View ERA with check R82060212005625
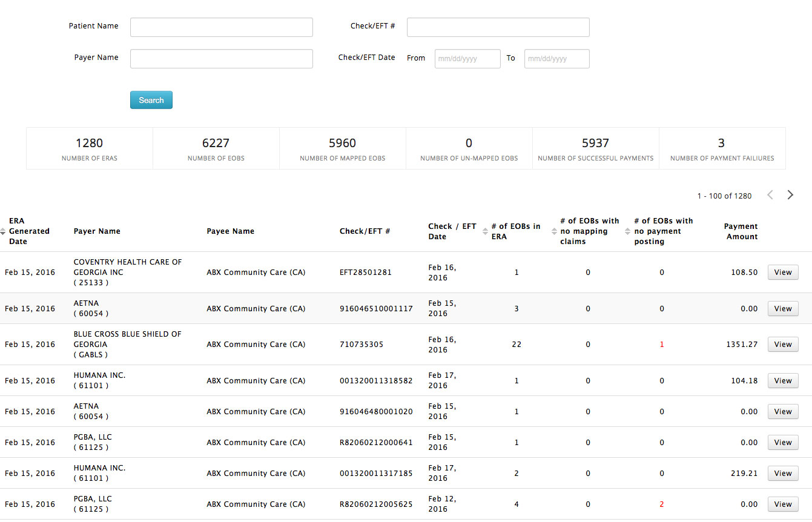The image size is (812, 522). tap(782, 504)
